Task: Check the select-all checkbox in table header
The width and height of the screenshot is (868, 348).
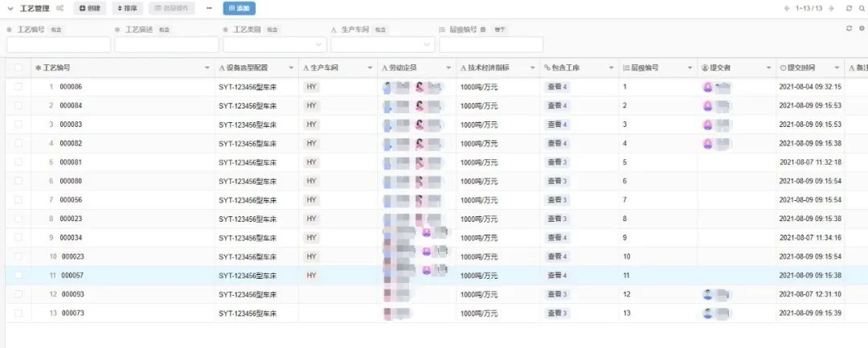Action: [x=18, y=68]
